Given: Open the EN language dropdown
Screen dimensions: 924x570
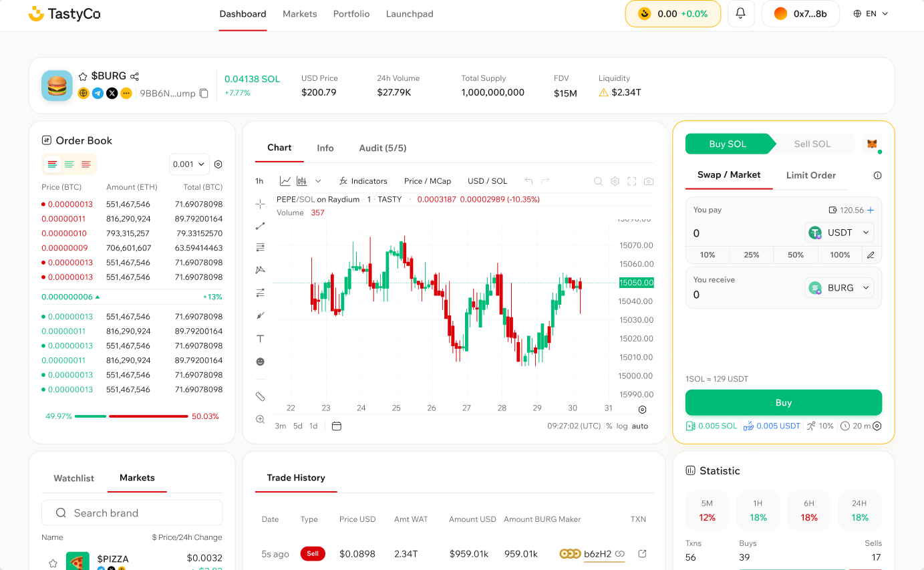Looking at the screenshot, I should [x=871, y=13].
